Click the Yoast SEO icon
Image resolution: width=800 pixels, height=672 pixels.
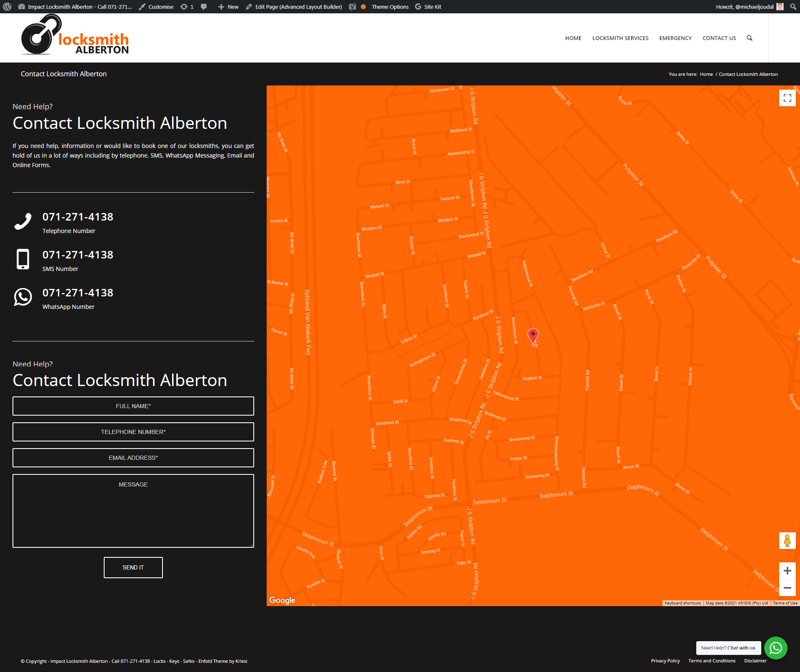coord(352,7)
